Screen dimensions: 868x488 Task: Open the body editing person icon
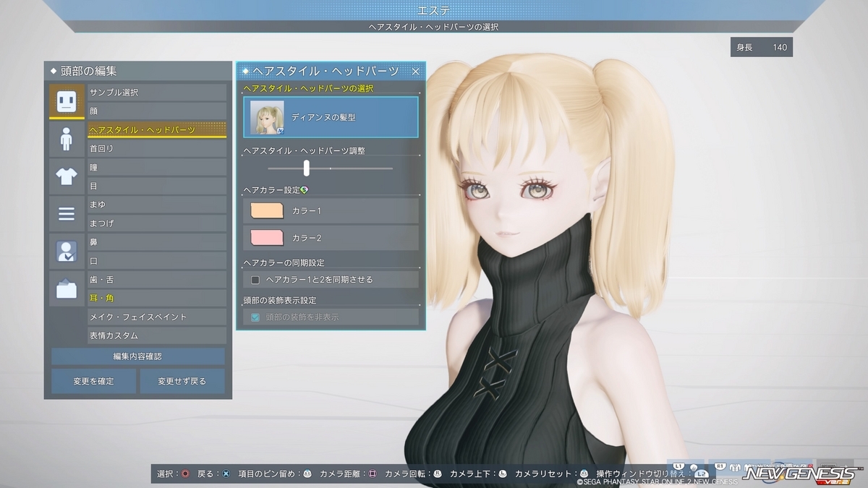67,139
